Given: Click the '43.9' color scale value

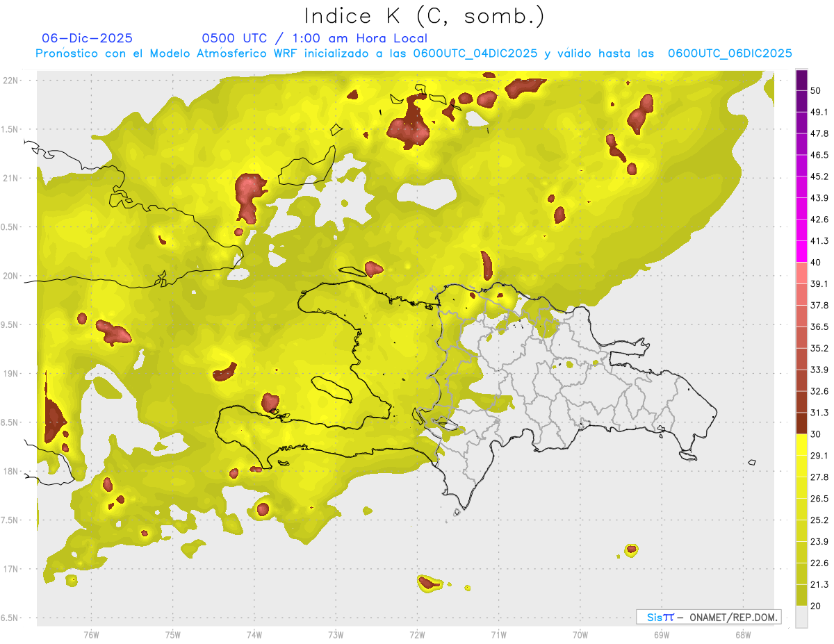Looking at the screenshot, I should [x=819, y=198].
